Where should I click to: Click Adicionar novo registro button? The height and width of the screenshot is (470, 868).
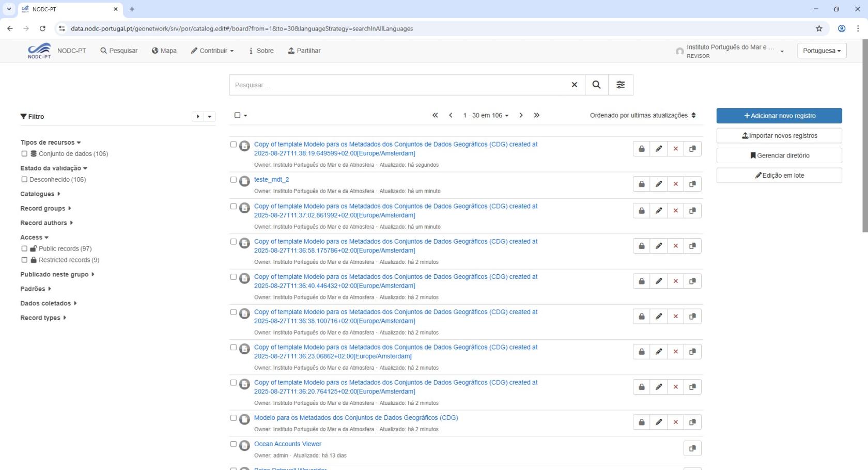coord(779,116)
